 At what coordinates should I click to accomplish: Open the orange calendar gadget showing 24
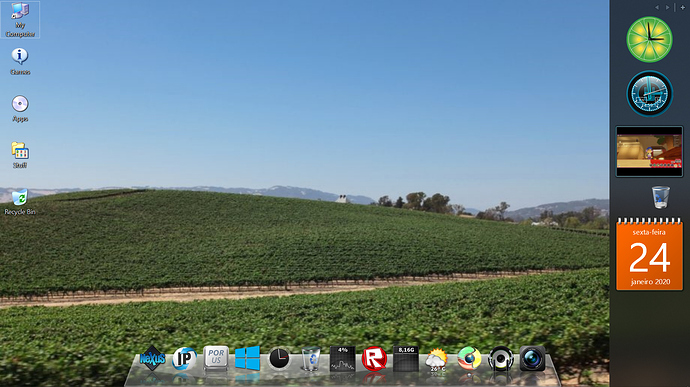click(649, 254)
